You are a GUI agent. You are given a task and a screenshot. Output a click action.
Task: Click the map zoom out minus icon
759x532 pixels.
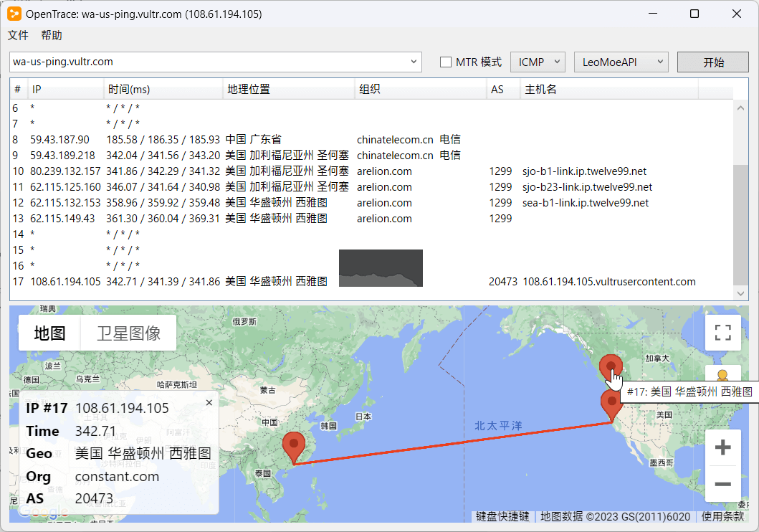tap(722, 484)
